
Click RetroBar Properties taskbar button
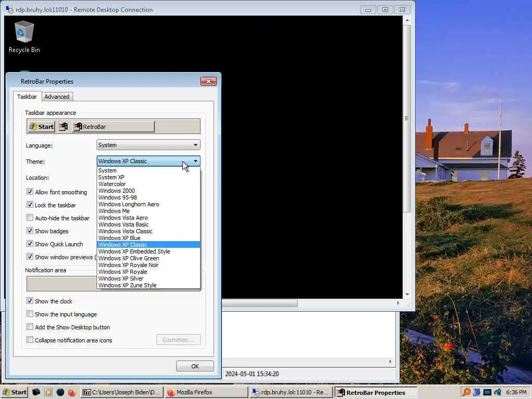375,393
